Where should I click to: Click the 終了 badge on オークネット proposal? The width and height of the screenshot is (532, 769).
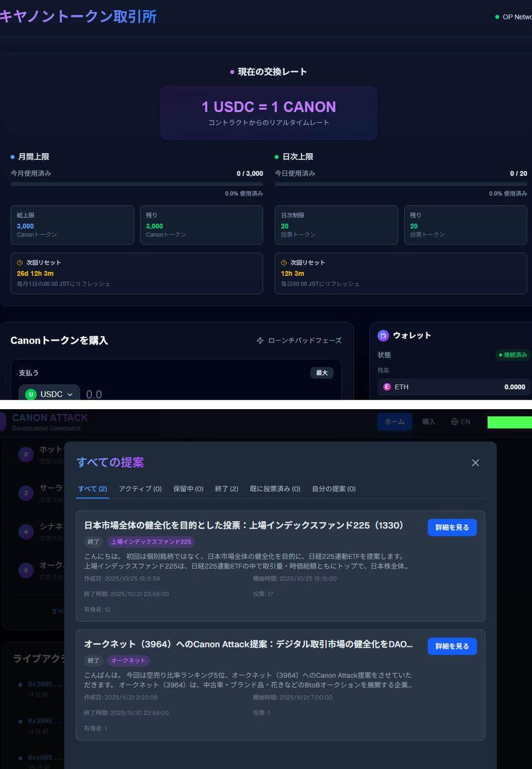tap(94, 661)
